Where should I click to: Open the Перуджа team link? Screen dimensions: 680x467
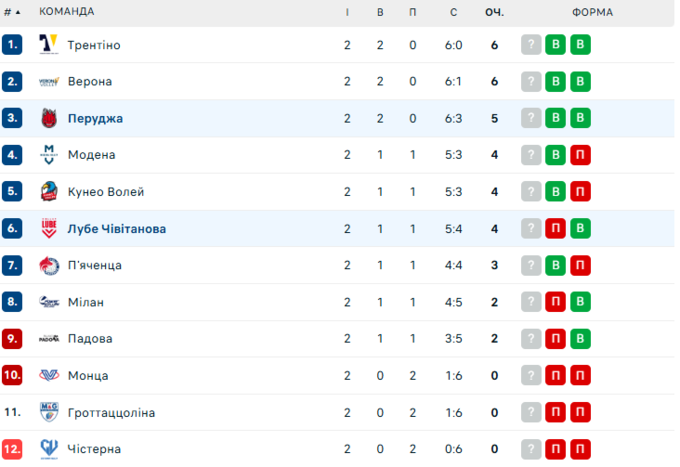(95, 119)
